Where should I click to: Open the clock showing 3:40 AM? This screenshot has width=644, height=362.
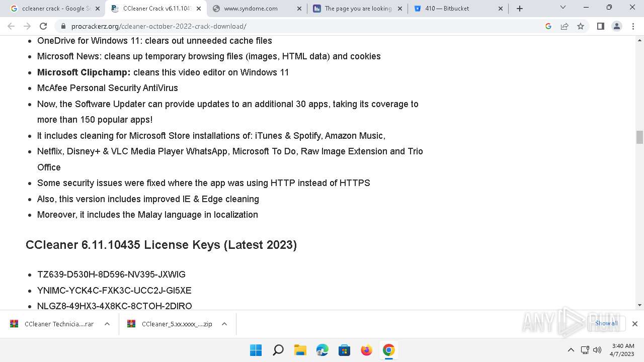tap(623, 350)
